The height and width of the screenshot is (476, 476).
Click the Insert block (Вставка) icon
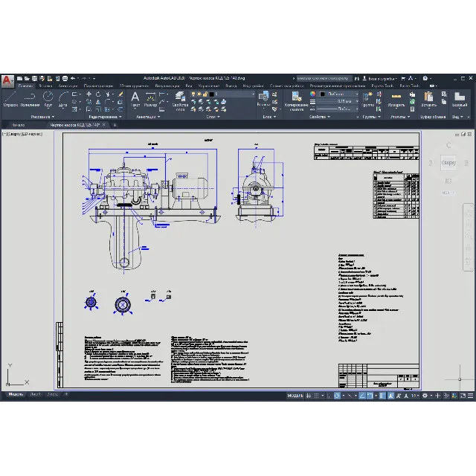tap(263, 99)
